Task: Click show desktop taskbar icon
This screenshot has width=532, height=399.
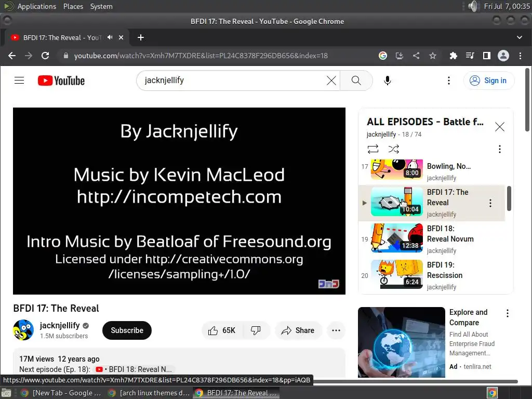Action: point(6,393)
